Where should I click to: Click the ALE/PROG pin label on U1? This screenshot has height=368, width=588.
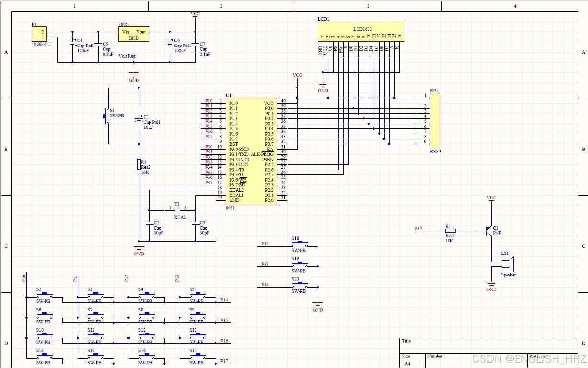[x=262, y=154]
